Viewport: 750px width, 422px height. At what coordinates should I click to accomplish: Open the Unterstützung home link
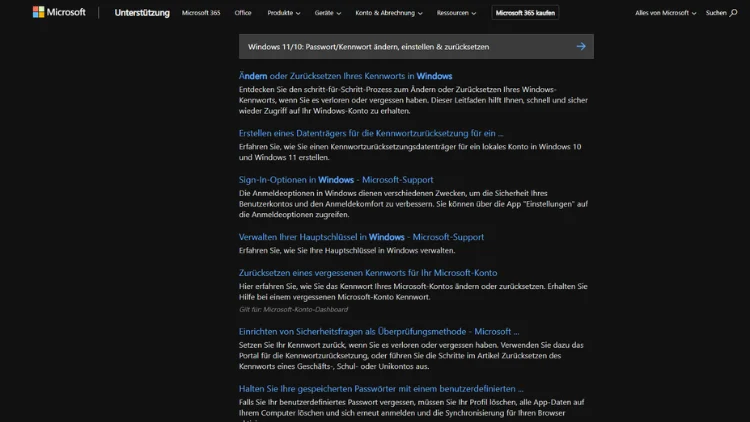pyautogui.click(x=142, y=13)
